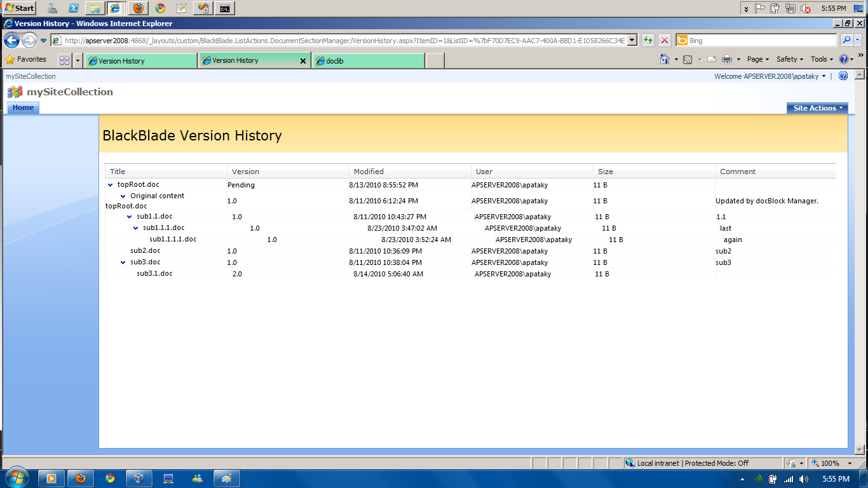Screen dimensions: 868x488
Task: Open the mySiteCollection breadcrumb link
Action: (x=31, y=76)
